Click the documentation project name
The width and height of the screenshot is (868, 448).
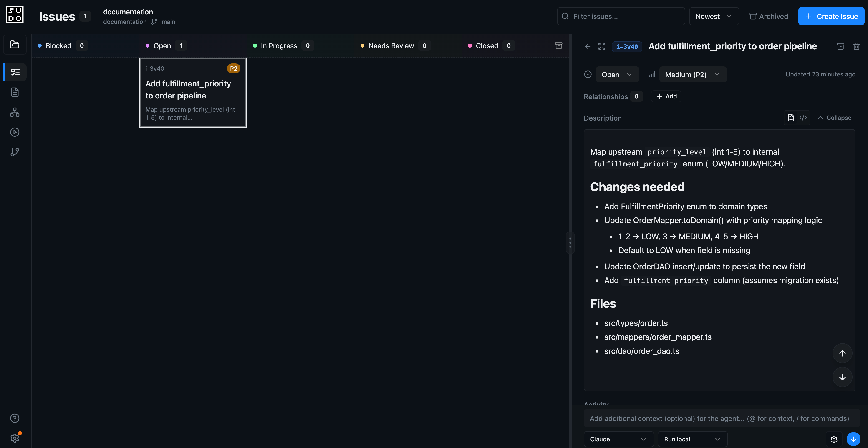pos(128,12)
